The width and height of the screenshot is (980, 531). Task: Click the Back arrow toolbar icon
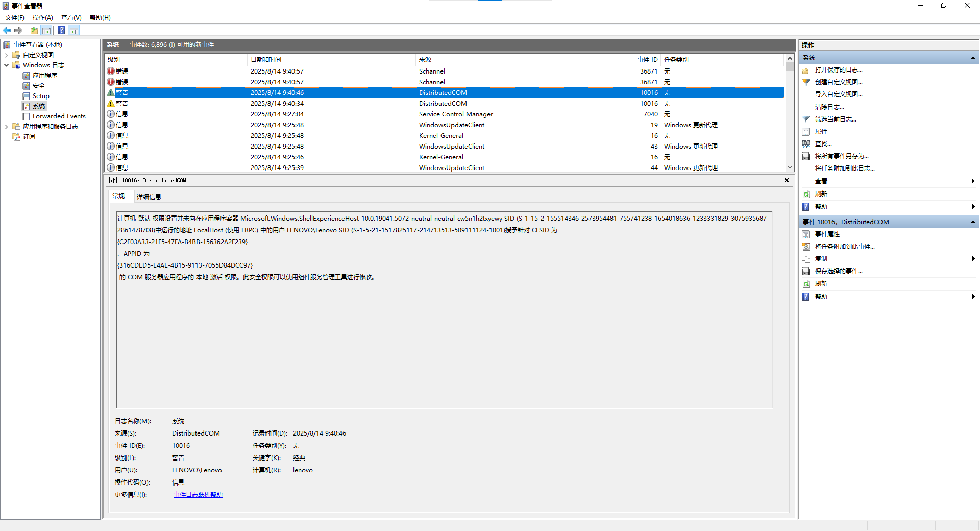click(7, 30)
